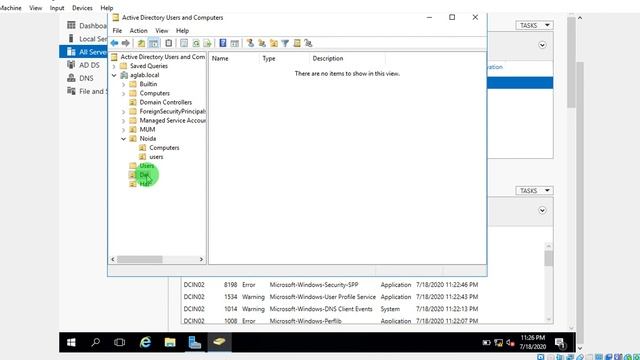Screen dimensions: 640x360
Task: Open the File menu in ADUC
Action: tap(117, 31)
